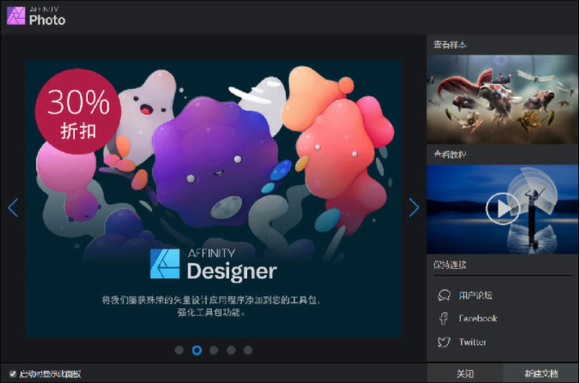This screenshot has height=383, width=580.
Task: Open the Facebook link text
Action: coord(478,318)
